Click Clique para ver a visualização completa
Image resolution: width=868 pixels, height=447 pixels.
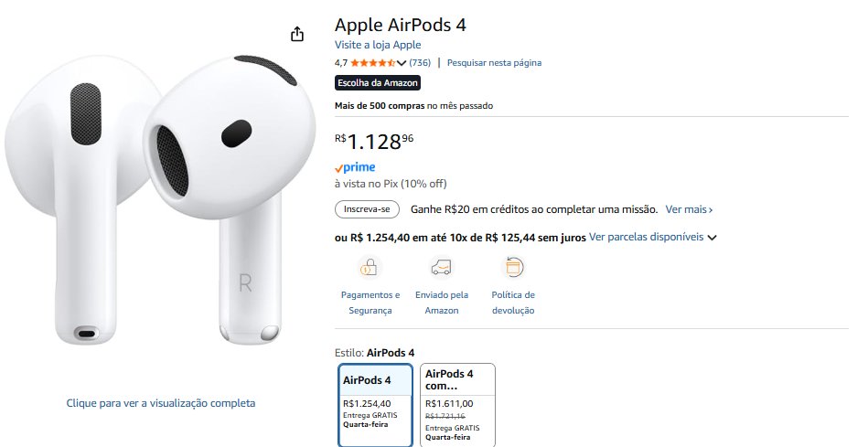click(161, 403)
